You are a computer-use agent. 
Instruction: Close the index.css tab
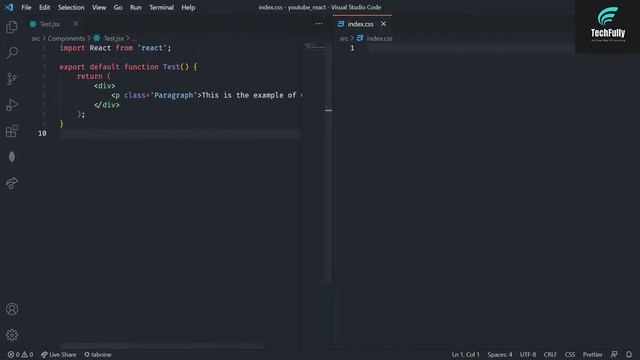click(x=383, y=24)
